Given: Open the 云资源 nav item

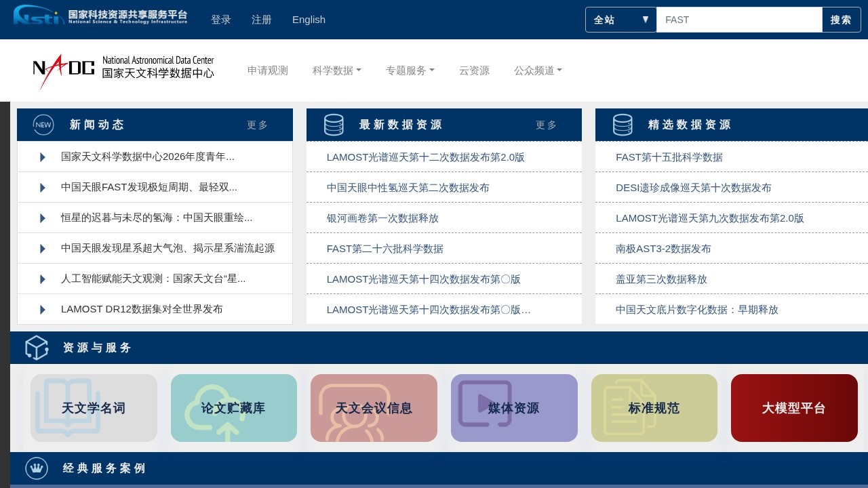Looking at the screenshot, I should coord(474,70).
